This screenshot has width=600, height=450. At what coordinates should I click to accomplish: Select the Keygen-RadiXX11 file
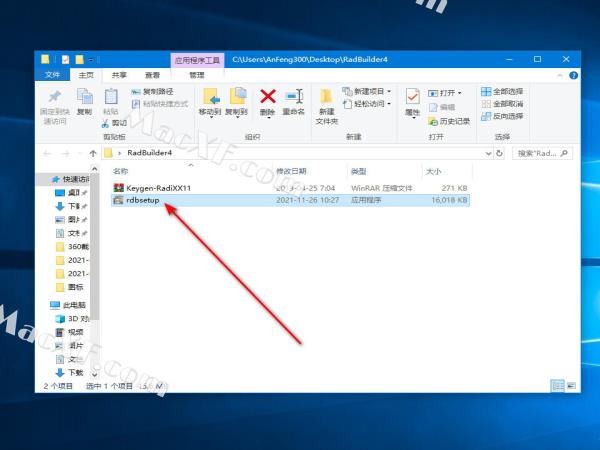290,188
